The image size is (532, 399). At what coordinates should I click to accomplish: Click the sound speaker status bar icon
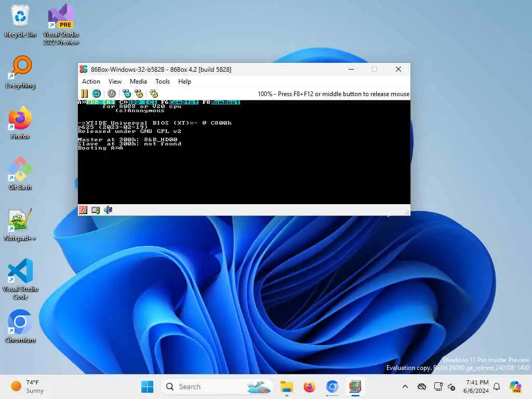click(108, 210)
